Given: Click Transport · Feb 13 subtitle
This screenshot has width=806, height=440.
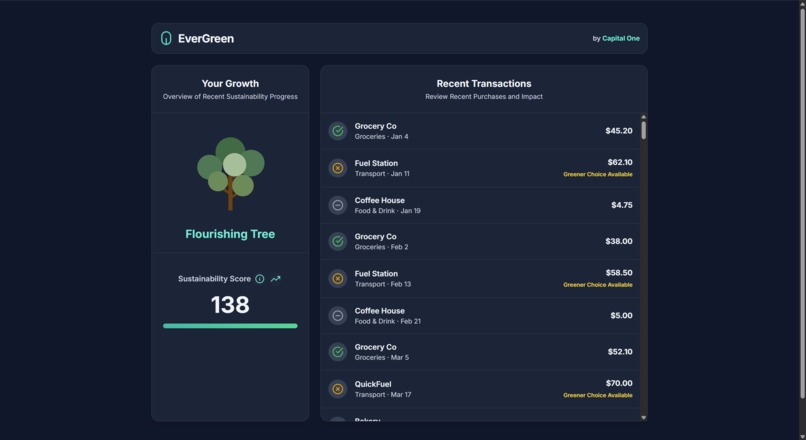Looking at the screenshot, I should [383, 284].
